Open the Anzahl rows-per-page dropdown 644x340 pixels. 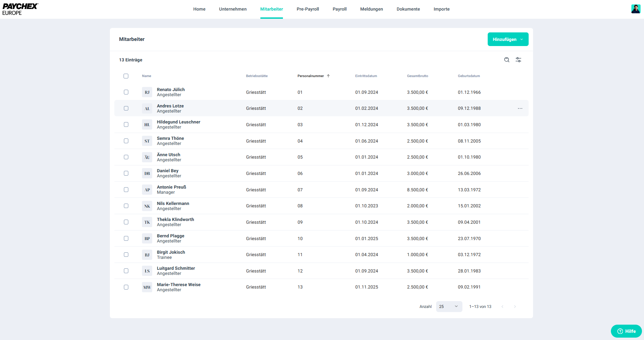click(449, 307)
